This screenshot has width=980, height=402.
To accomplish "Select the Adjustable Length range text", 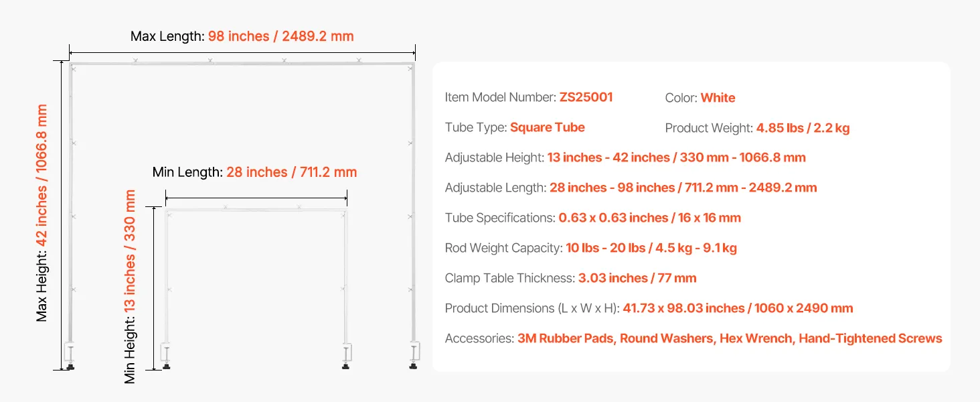I will coord(683,188).
